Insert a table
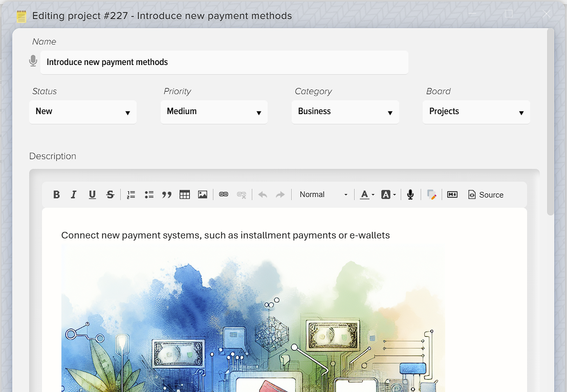Screen dimensions: 567x392 tap(184, 194)
